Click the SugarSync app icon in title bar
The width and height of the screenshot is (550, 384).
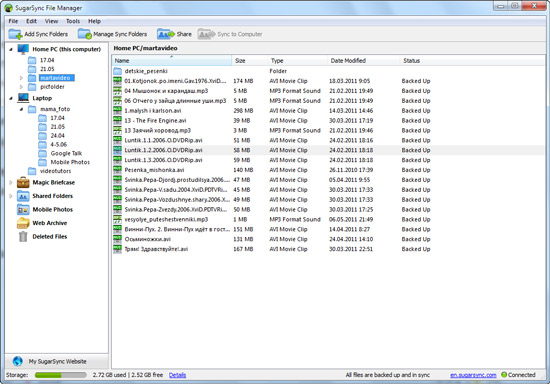click(x=9, y=8)
